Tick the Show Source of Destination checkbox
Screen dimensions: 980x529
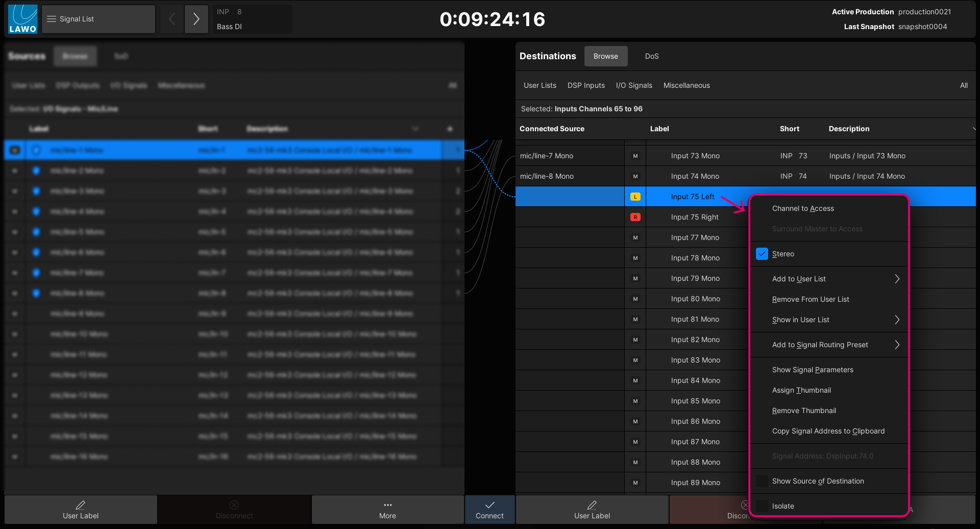coord(762,481)
